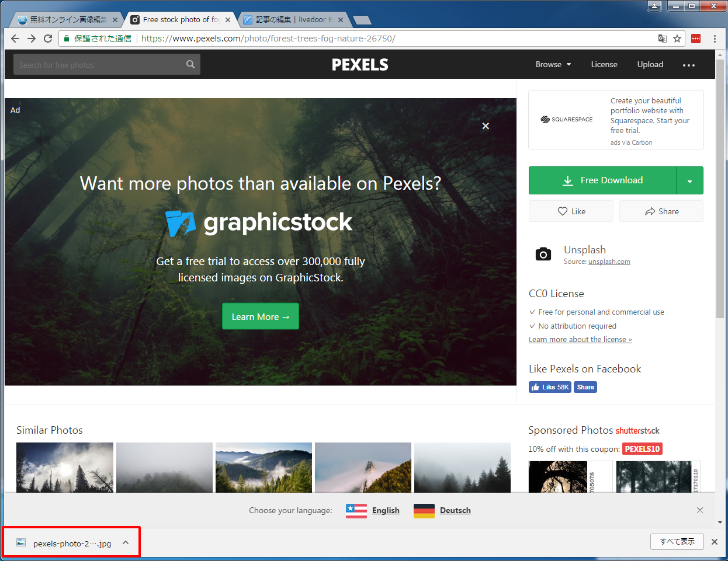This screenshot has width=728, height=561.
Task: Click the ads via Carbon text
Action: pyautogui.click(x=632, y=142)
